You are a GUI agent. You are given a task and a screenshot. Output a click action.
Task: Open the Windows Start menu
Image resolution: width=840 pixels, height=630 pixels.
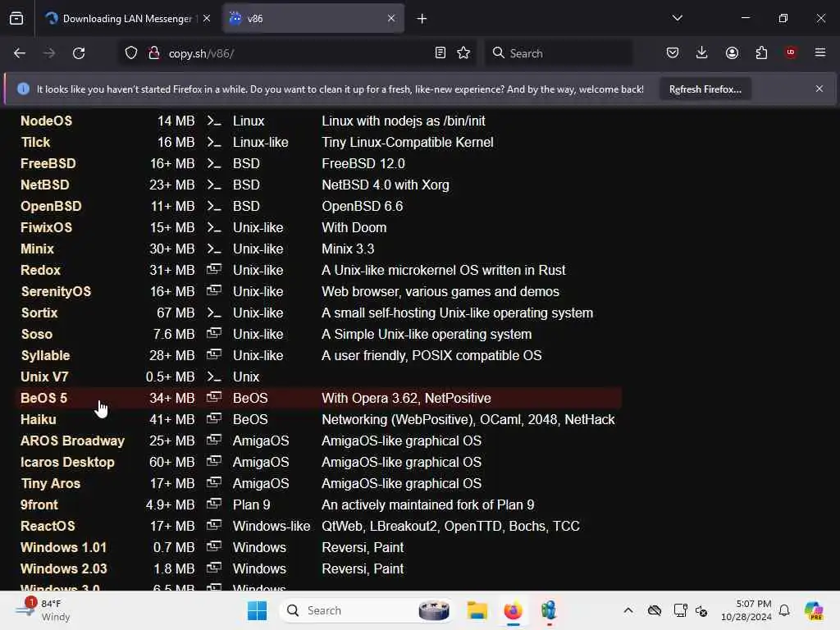point(257,610)
